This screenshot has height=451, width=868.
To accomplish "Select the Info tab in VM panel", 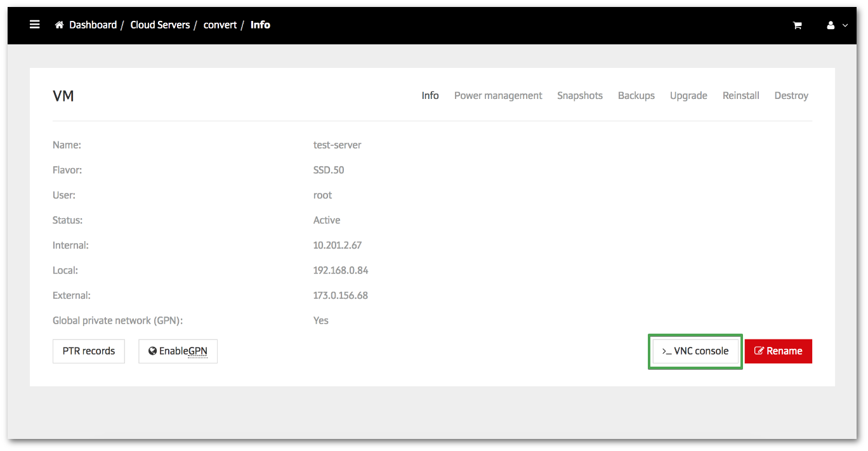I will 430,96.
